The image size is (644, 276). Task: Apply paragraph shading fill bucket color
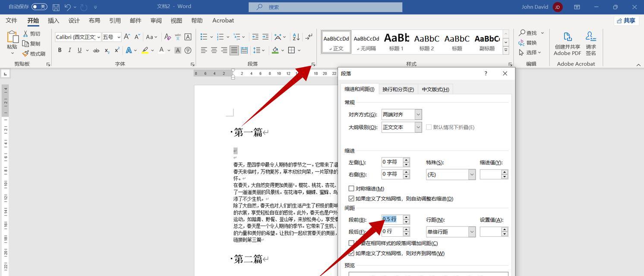pos(275,50)
